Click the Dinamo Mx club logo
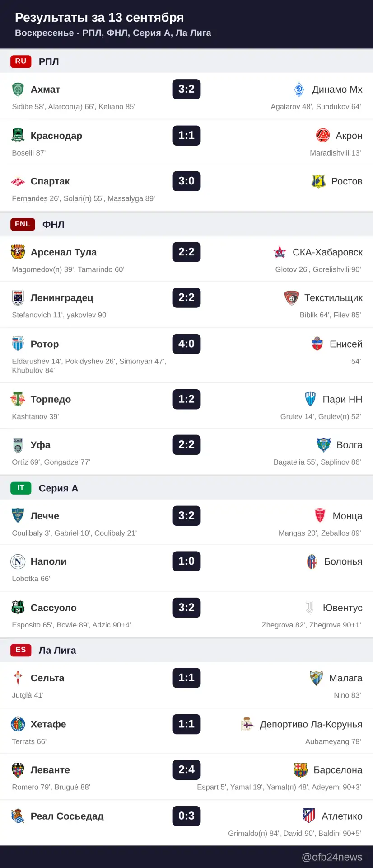 click(299, 90)
